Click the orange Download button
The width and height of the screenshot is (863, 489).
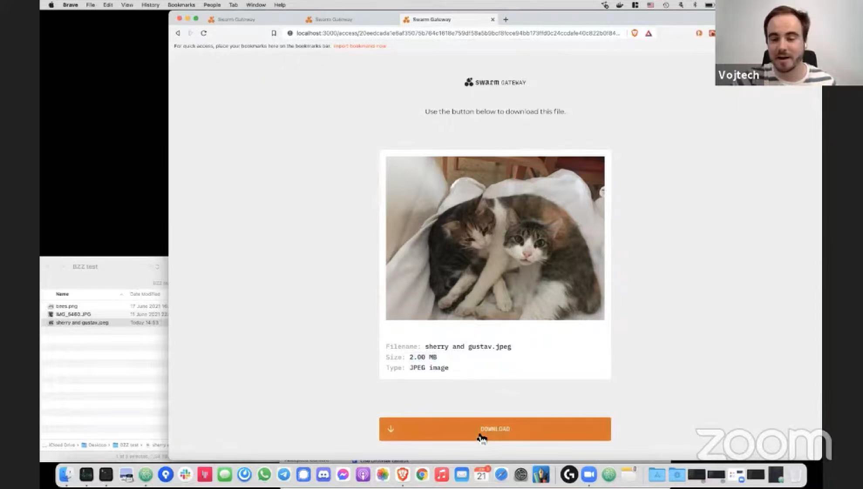coord(495,429)
